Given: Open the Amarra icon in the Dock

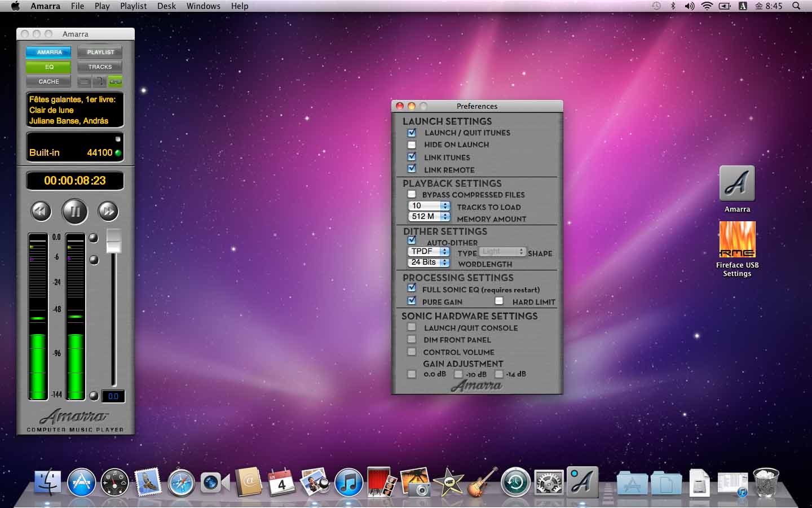Looking at the screenshot, I should 582,481.
